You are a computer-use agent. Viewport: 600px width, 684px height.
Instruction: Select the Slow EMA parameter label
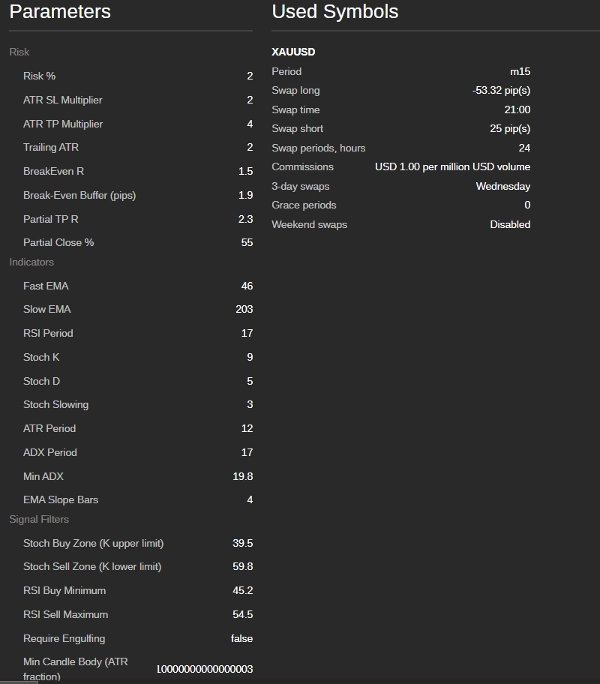click(x=47, y=309)
